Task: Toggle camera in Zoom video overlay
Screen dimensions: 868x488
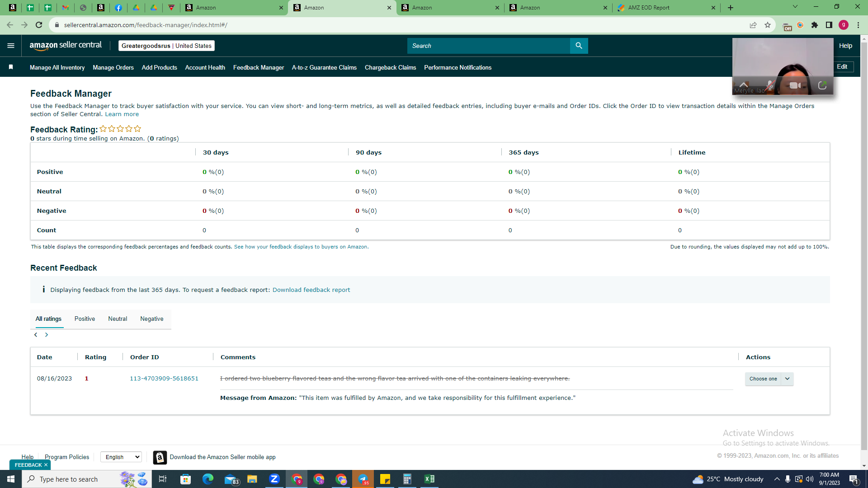Action: [x=795, y=85]
